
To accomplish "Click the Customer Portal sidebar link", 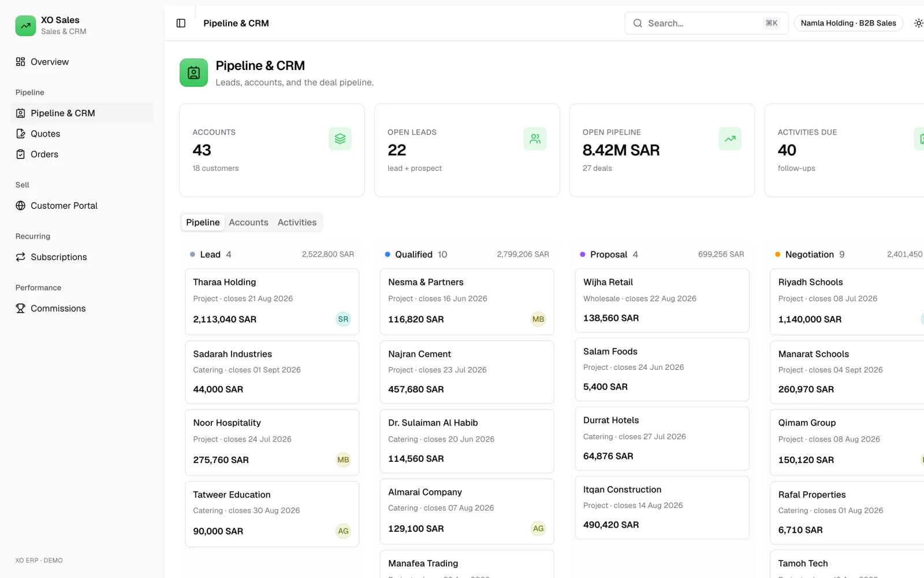I will (82, 206).
